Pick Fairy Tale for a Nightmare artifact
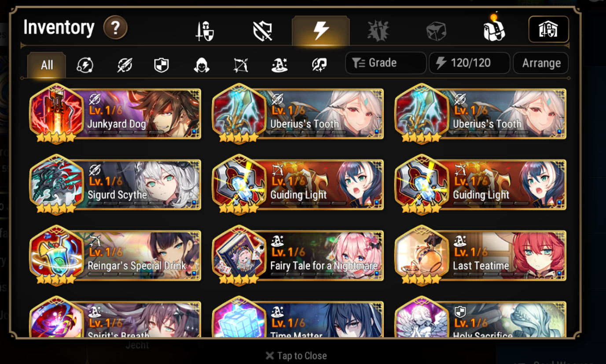Viewport: 606px width, 364px height. 298,255
